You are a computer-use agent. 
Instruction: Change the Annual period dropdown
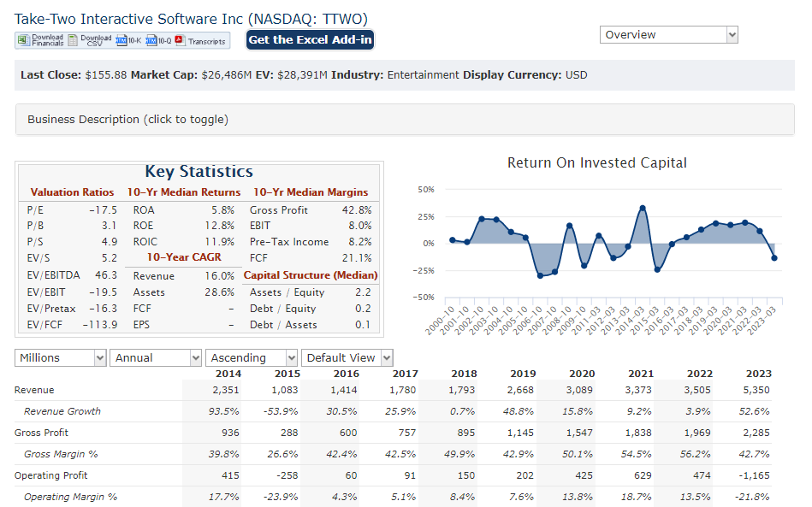155,358
